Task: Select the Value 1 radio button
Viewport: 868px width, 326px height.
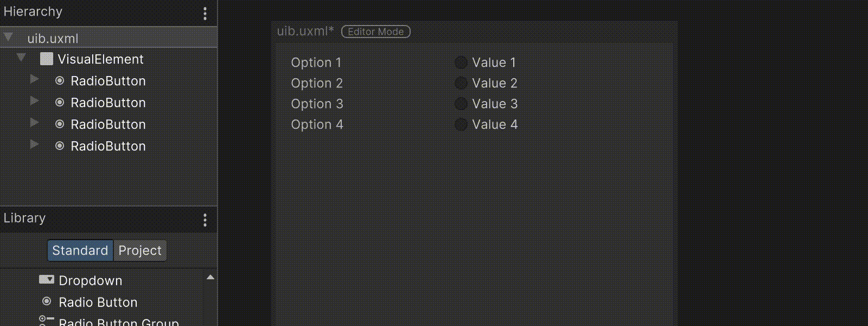Action: point(461,62)
